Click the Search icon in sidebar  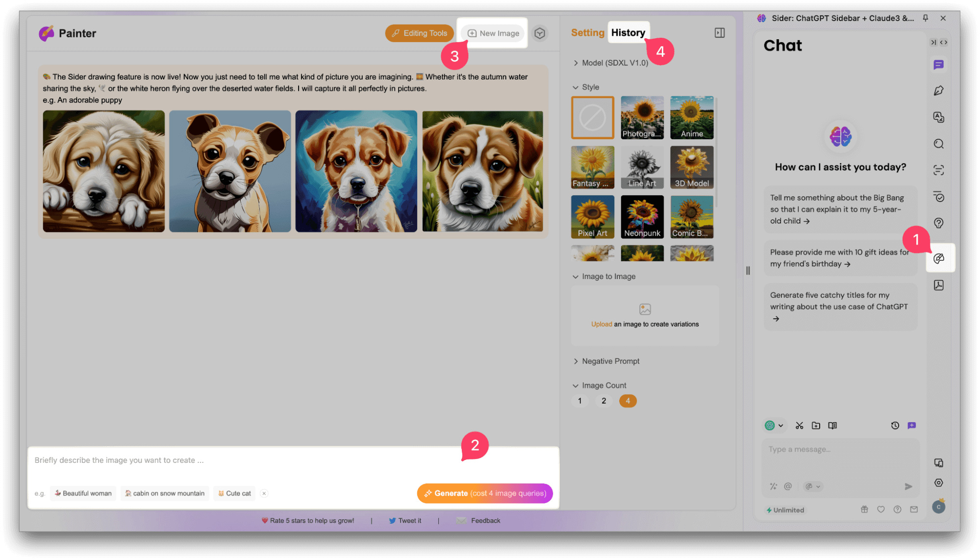click(939, 144)
